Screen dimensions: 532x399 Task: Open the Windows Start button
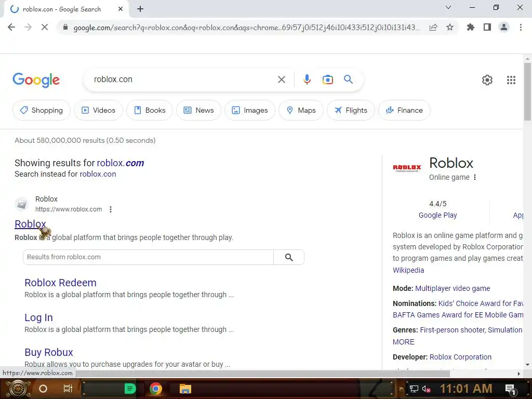coord(18,389)
